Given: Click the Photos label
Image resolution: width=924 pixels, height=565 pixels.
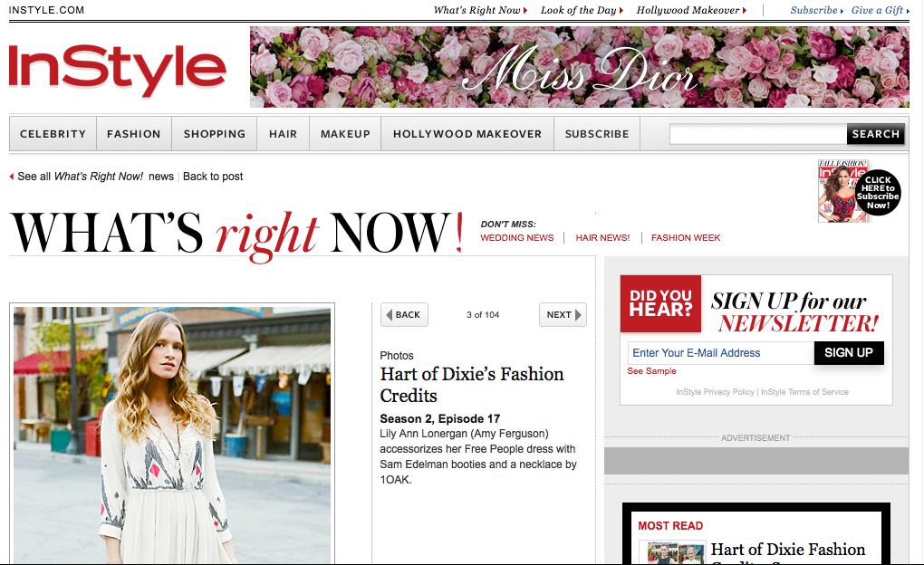Looking at the screenshot, I should (397, 356).
